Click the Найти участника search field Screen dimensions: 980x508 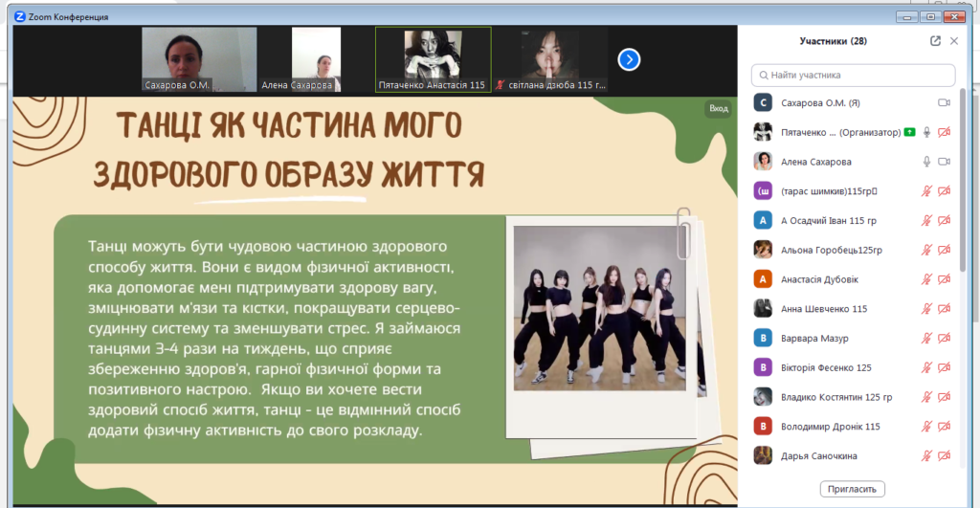pos(853,75)
